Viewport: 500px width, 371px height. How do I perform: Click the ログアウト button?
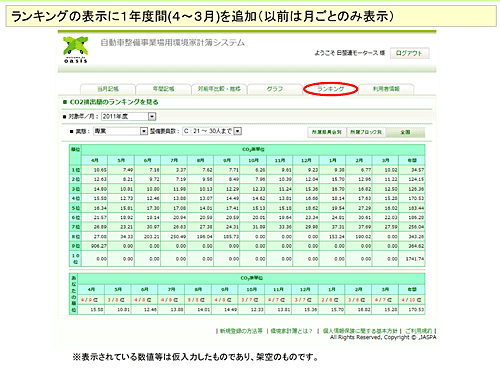409,53
